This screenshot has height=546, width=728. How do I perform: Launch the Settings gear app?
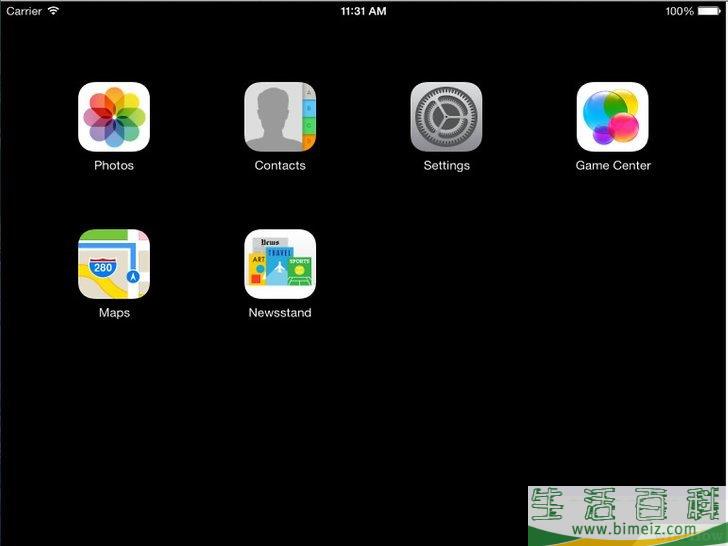[446, 117]
